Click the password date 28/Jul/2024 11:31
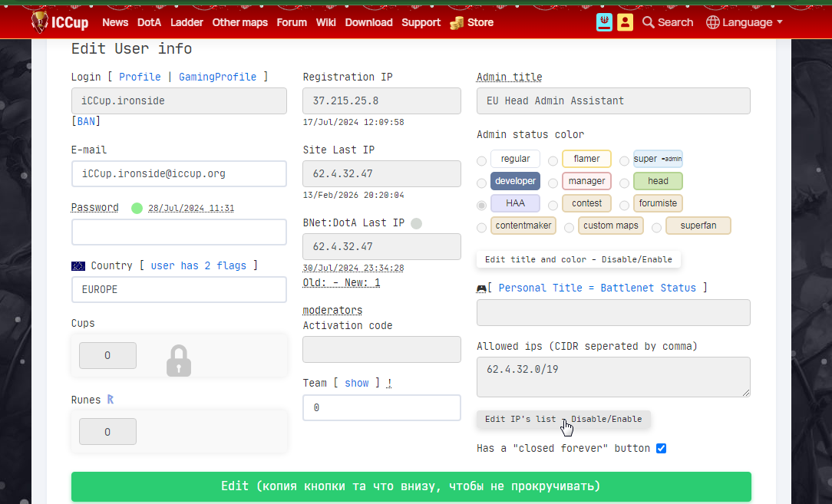 pyautogui.click(x=191, y=208)
